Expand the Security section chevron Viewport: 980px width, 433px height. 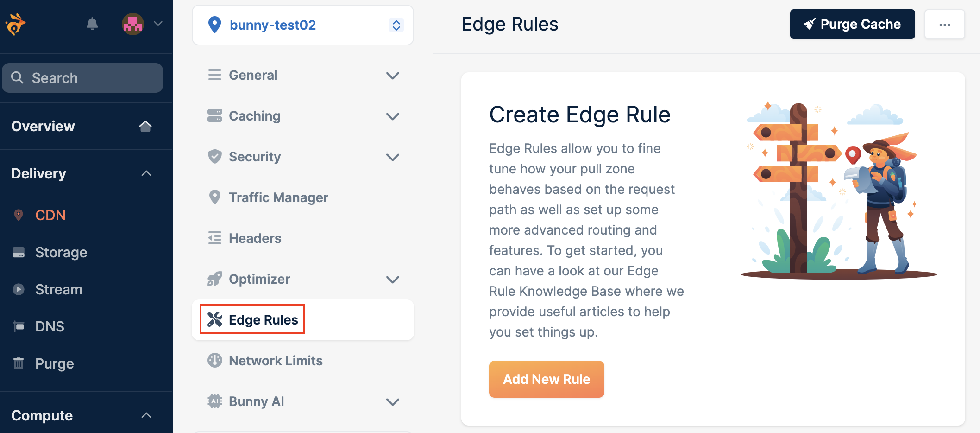click(393, 157)
